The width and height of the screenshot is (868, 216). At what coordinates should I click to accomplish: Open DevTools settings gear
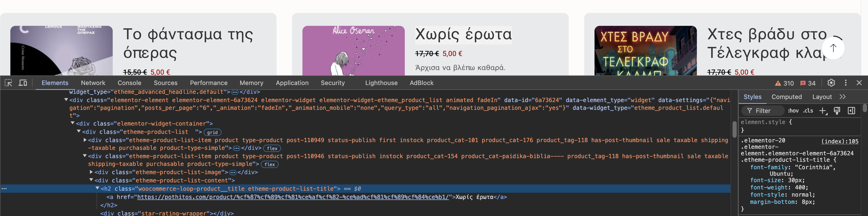[831, 83]
